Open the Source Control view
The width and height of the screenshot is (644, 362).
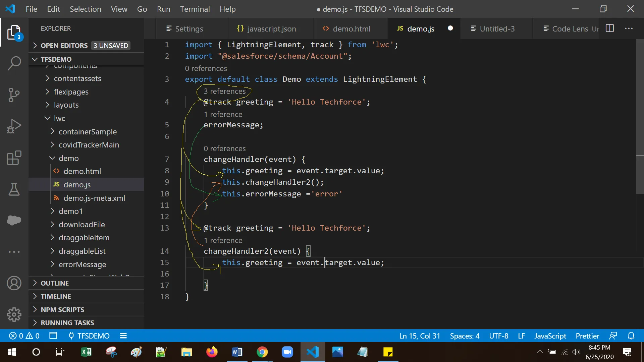click(x=14, y=95)
